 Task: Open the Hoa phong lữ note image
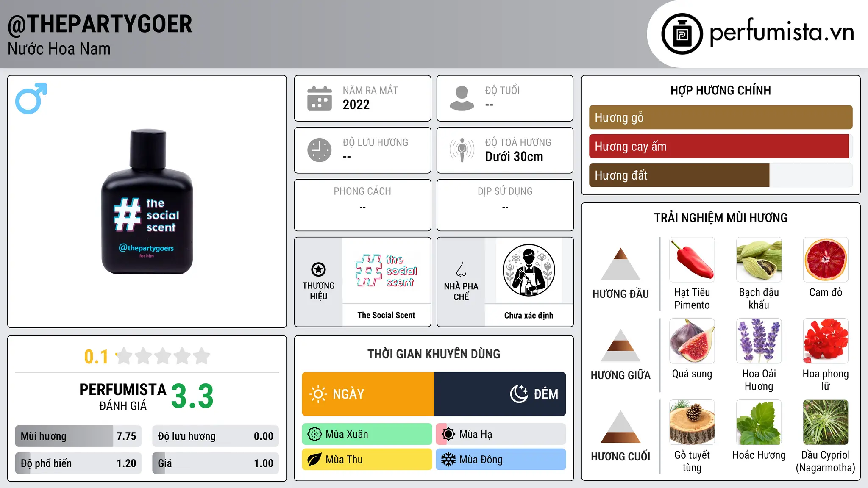(826, 341)
